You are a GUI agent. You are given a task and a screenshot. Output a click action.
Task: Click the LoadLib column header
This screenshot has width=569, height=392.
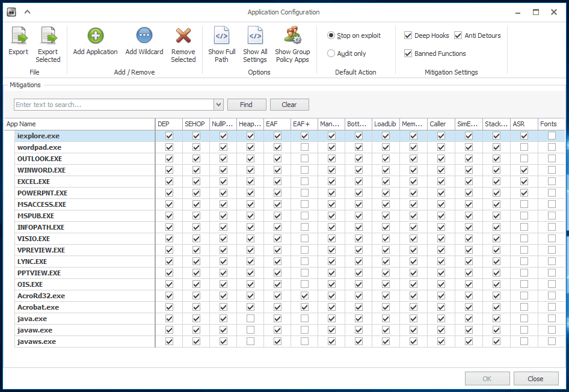pyautogui.click(x=386, y=124)
